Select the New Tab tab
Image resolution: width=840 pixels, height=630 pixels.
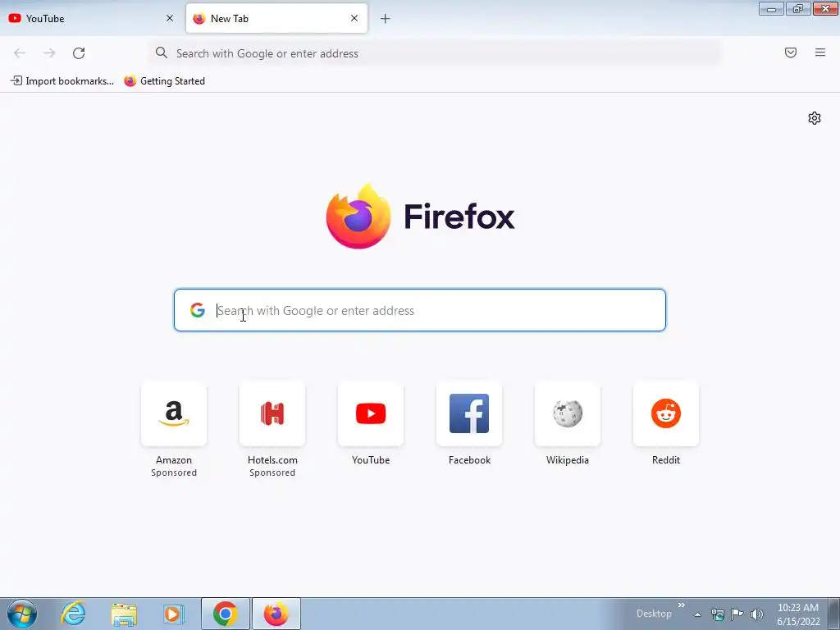click(x=276, y=18)
